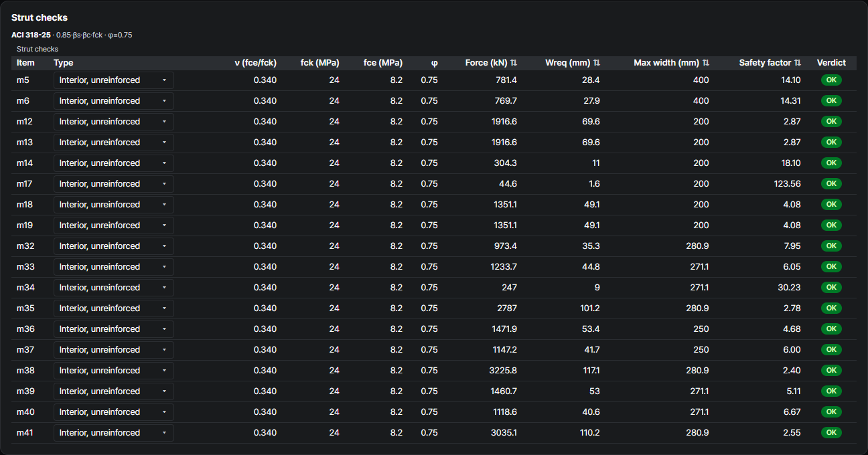Click Wreq value 110.2
868x455 pixels.
coord(590,433)
